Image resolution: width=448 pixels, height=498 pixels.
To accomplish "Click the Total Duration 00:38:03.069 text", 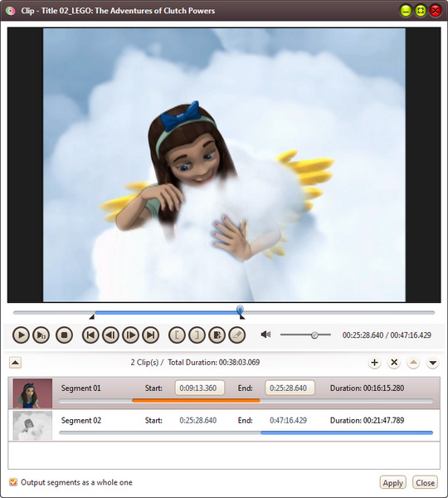I will tap(214, 362).
